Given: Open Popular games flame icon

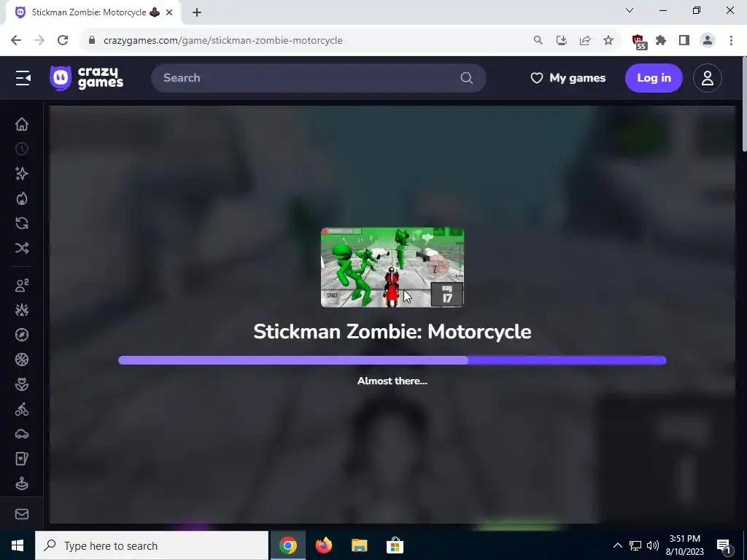Looking at the screenshot, I should point(22,198).
